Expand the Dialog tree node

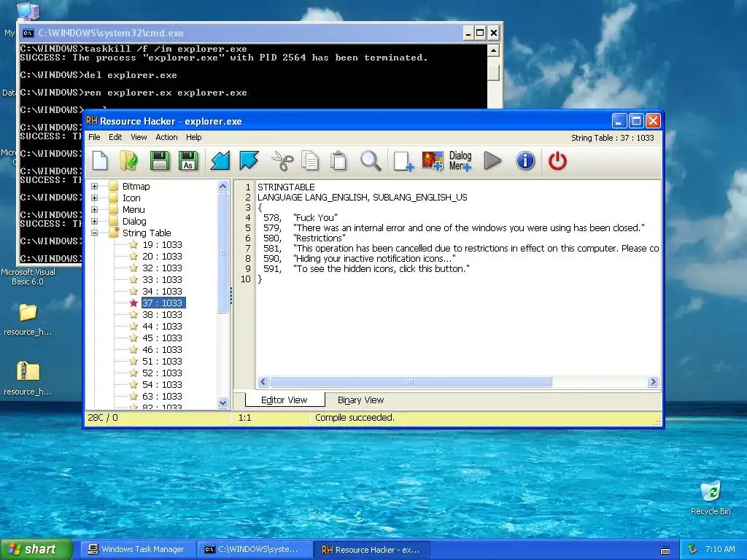tap(94, 222)
